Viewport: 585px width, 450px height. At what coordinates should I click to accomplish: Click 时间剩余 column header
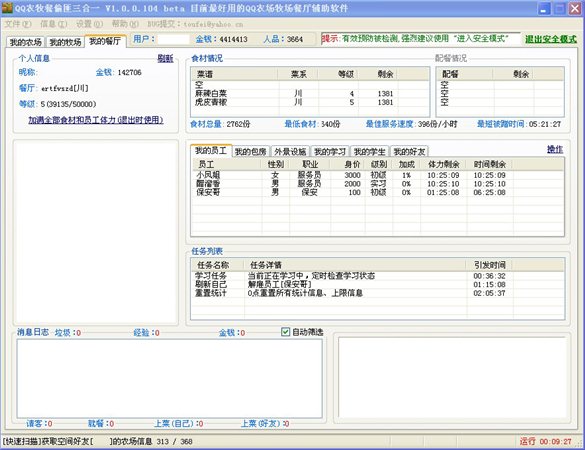[x=490, y=164]
